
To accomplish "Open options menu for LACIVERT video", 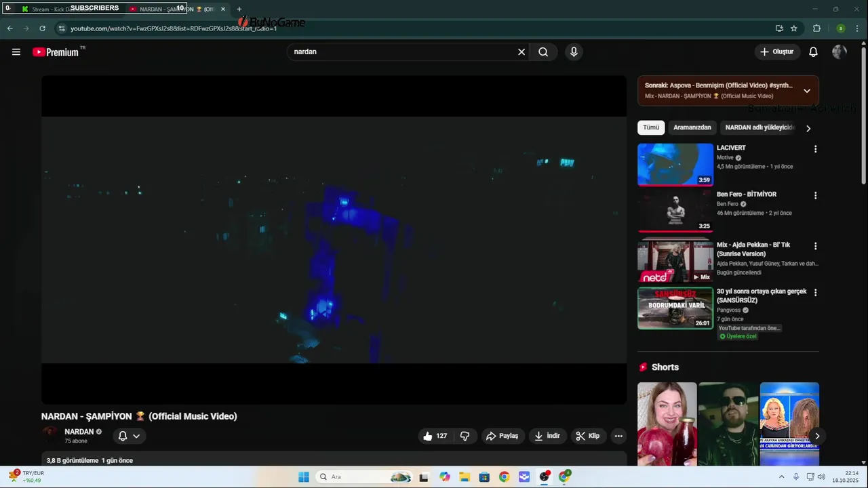I will click(x=815, y=149).
